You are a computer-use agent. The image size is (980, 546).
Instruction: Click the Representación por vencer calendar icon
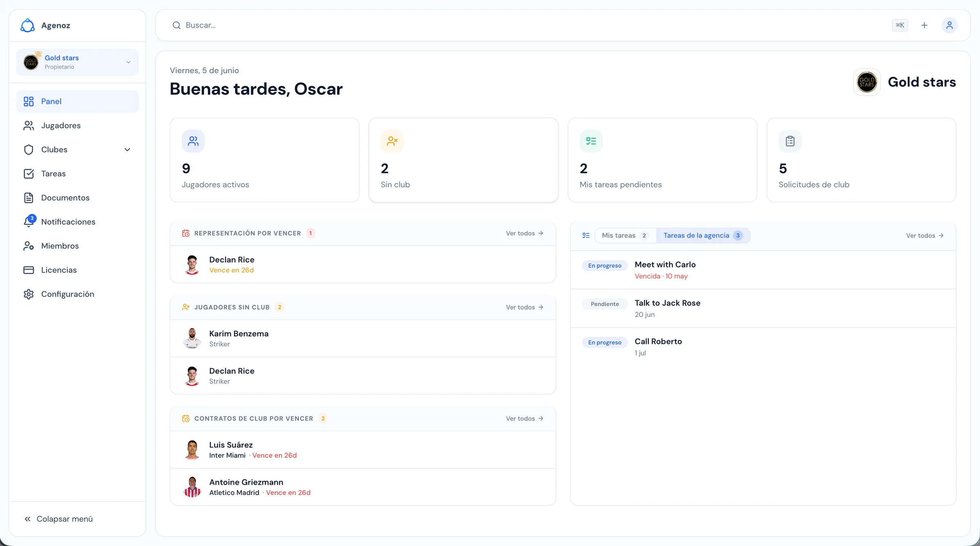pos(186,233)
